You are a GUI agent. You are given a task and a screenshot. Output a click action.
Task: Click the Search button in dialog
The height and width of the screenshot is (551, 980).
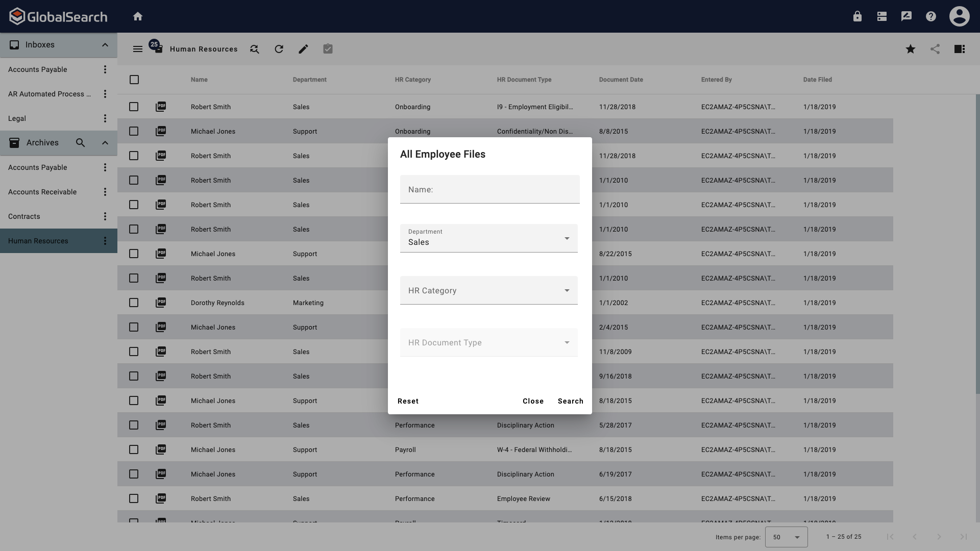[x=570, y=401]
